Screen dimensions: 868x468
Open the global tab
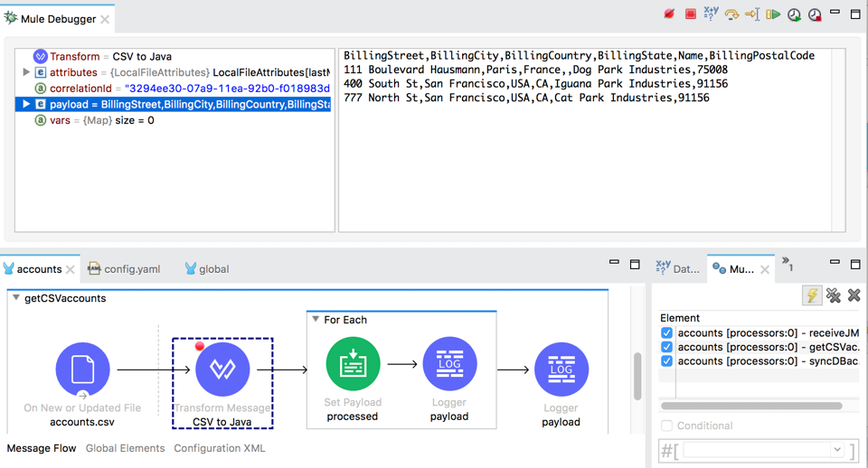[x=207, y=269]
